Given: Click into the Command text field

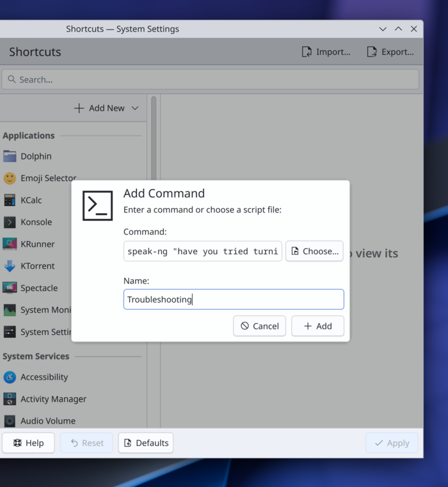Looking at the screenshot, I should pyautogui.click(x=202, y=251).
